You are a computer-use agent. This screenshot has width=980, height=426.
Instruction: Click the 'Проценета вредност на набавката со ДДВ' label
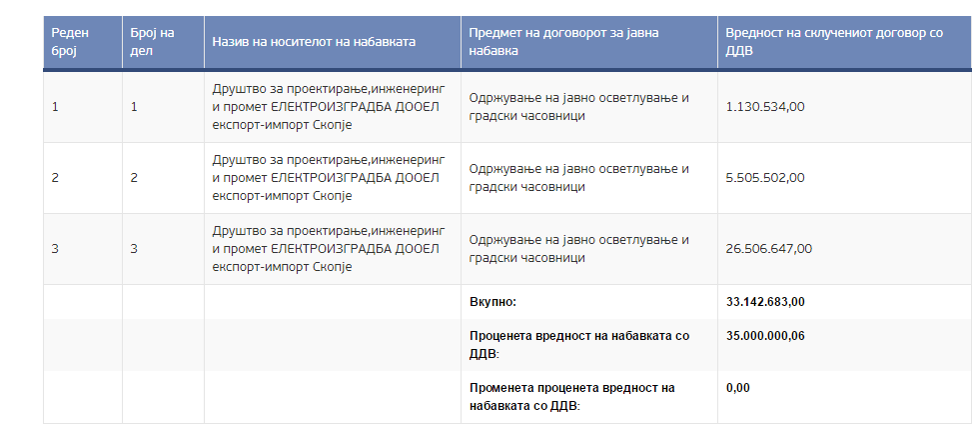click(x=579, y=344)
